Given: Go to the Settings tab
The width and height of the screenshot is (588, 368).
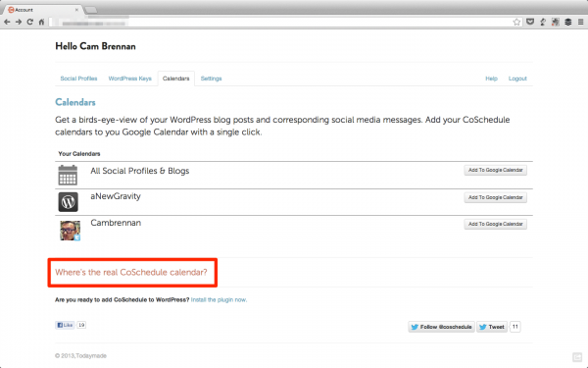Looking at the screenshot, I should point(211,79).
